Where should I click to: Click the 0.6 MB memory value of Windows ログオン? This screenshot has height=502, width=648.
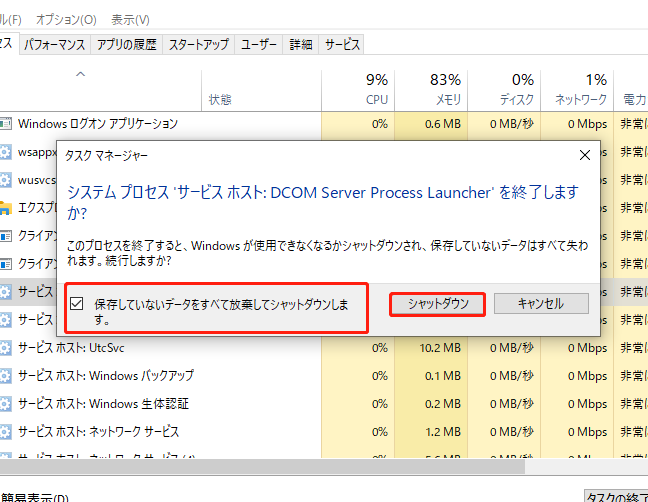point(443,124)
